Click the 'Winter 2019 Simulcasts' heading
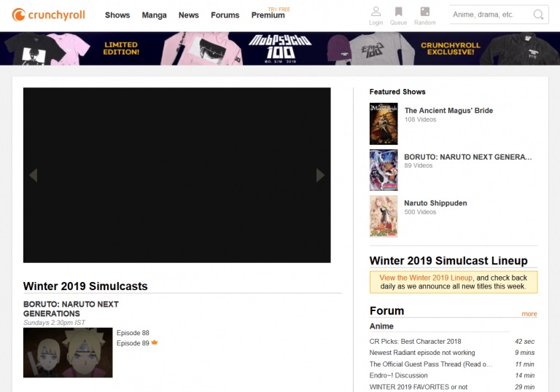Viewport: 560px width, 392px height. point(85,286)
